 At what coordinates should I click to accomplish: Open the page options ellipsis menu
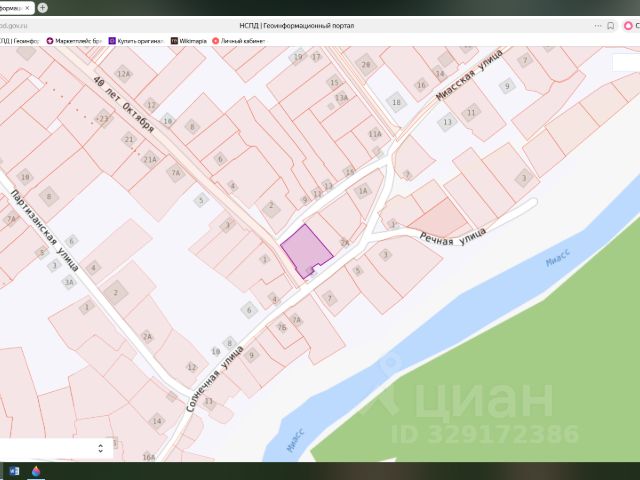pyautogui.click(x=598, y=26)
